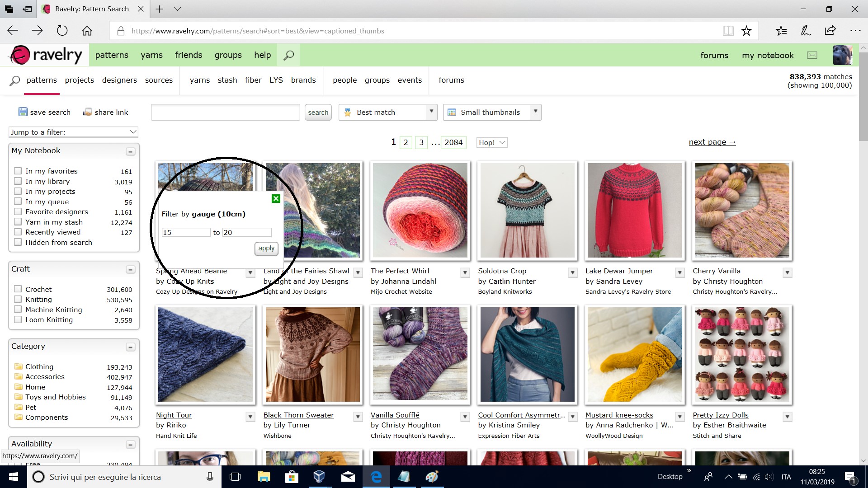Go to the next page link
This screenshot has height=488, width=868.
click(711, 141)
